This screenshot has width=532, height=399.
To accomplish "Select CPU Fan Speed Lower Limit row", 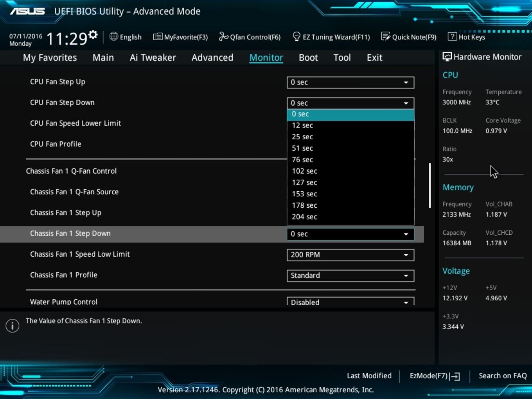I will click(75, 123).
